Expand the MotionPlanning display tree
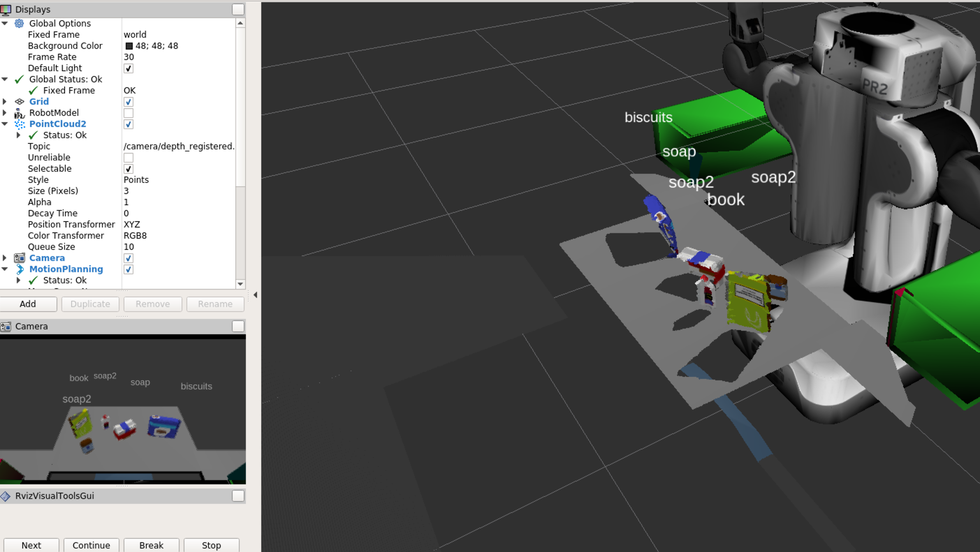980x552 pixels. coord(6,269)
